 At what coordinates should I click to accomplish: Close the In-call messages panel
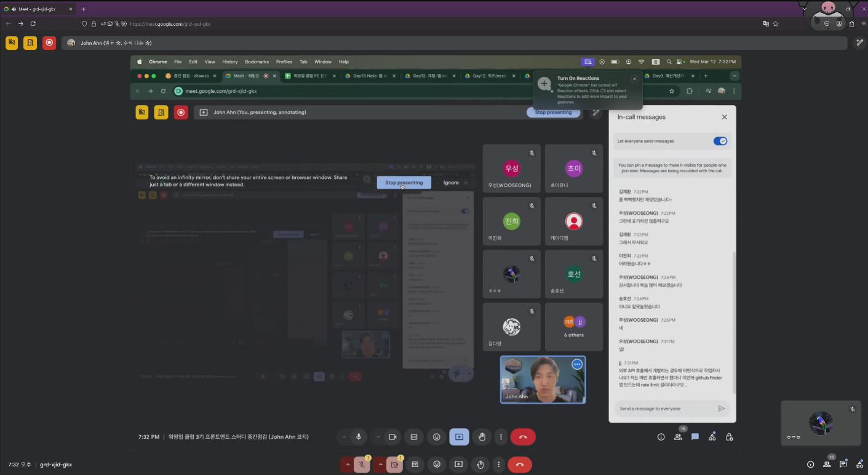724,117
